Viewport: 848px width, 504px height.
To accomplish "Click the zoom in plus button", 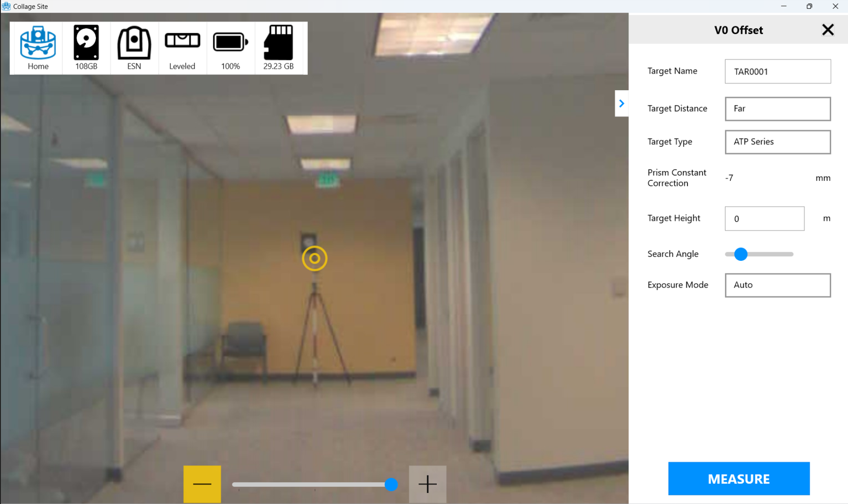I will pos(427,484).
